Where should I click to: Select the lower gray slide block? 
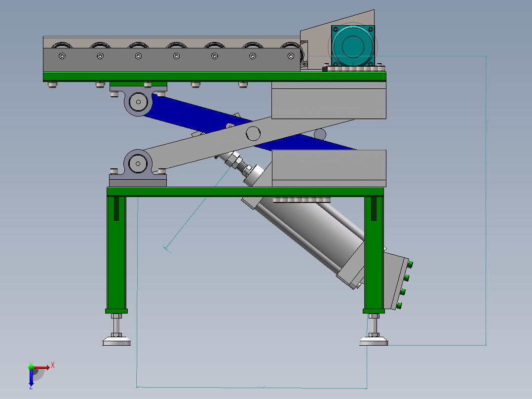point(329,168)
